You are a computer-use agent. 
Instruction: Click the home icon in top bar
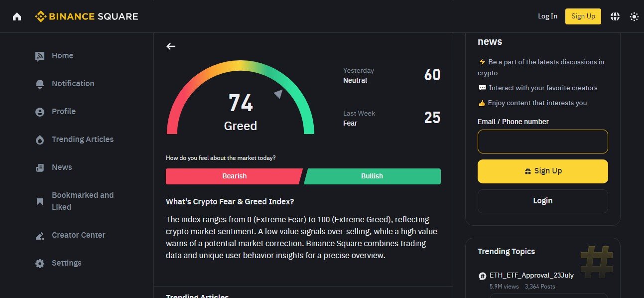(17, 16)
